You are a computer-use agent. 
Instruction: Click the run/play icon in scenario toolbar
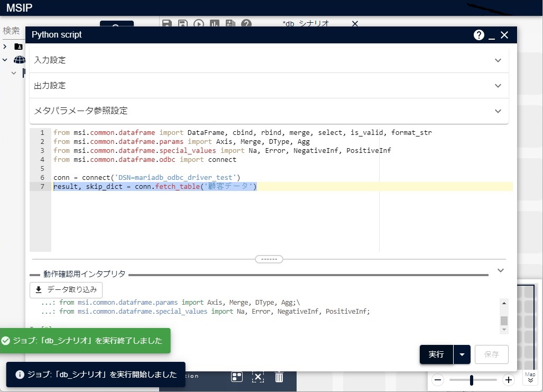coord(199,23)
